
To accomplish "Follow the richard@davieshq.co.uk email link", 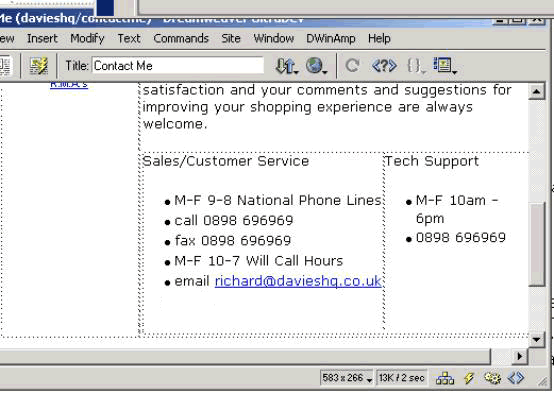I will click(298, 281).
